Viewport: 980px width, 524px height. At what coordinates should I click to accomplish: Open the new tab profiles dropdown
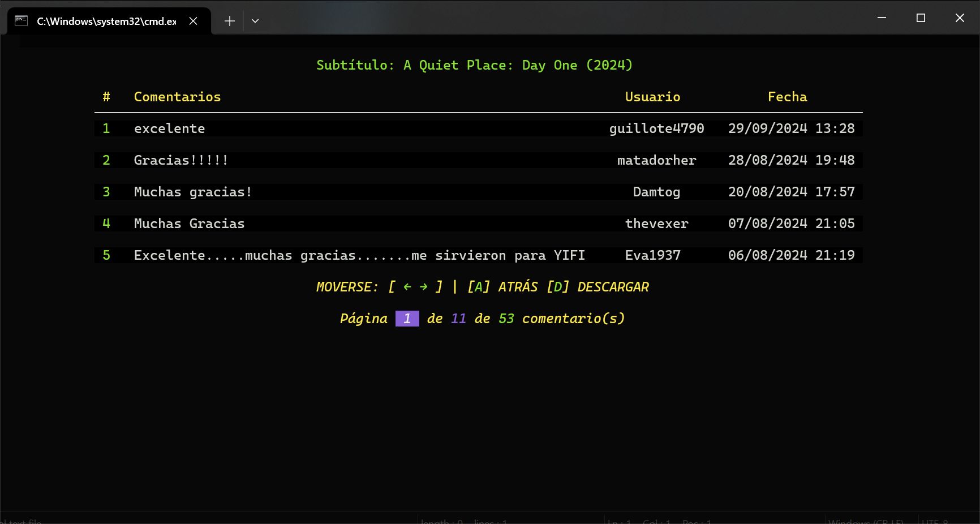pos(255,21)
